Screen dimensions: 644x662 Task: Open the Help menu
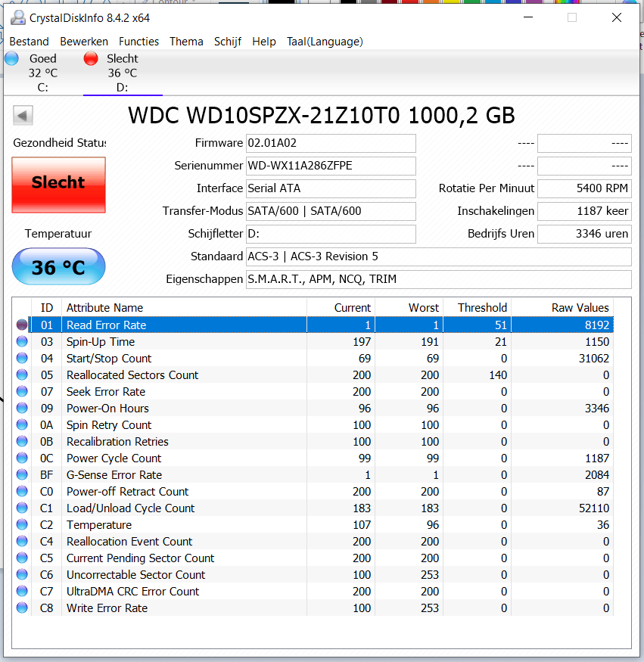(x=264, y=42)
